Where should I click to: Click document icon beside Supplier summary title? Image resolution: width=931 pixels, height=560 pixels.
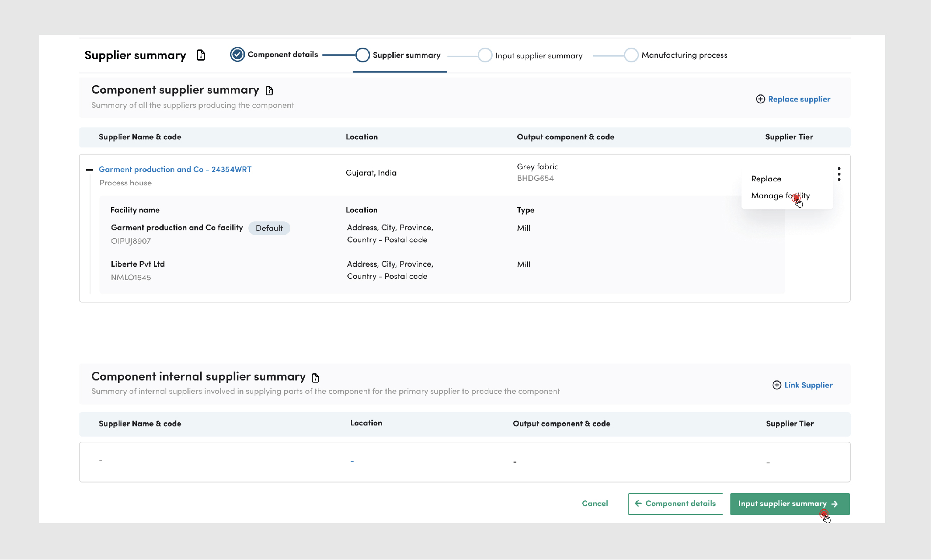pyautogui.click(x=201, y=55)
